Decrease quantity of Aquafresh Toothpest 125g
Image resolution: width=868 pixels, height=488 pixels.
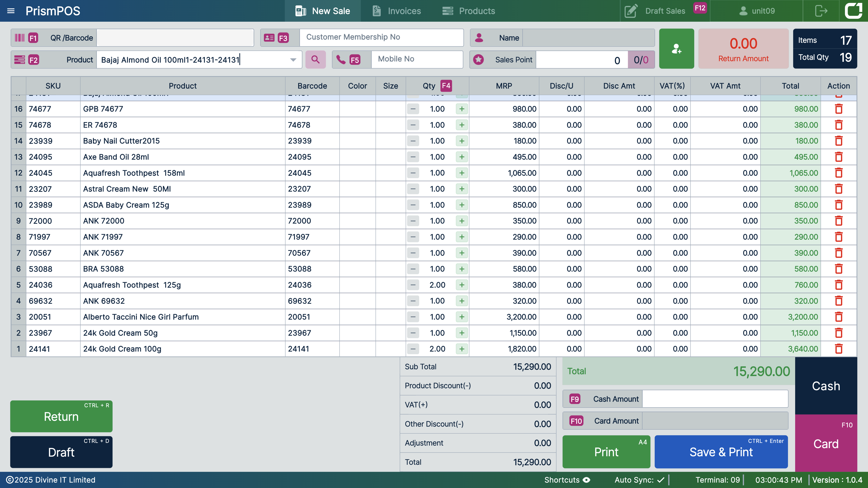tap(413, 285)
